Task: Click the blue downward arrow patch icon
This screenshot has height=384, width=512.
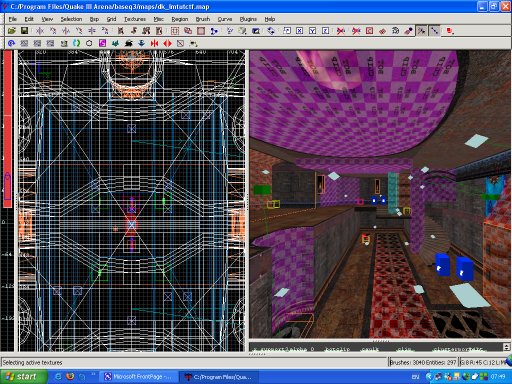Action: (x=141, y=43)
